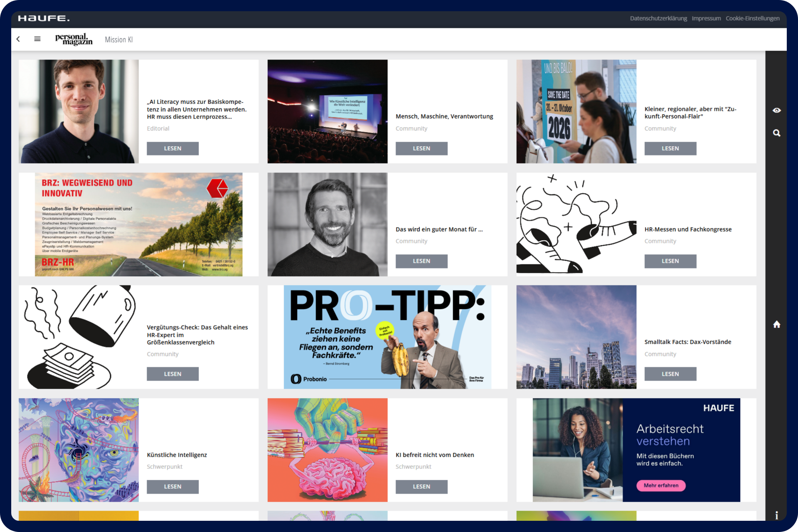Viewport: 798px width, 532px height.
Task: Click the Künstliche Intelligenz article thumbnail
Action: pos(79,450)
